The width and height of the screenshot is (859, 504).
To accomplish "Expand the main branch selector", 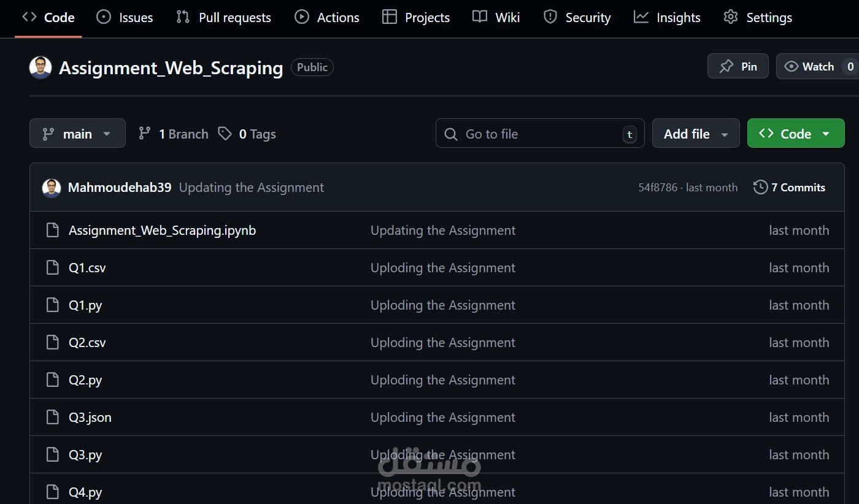I will point(77,134).
